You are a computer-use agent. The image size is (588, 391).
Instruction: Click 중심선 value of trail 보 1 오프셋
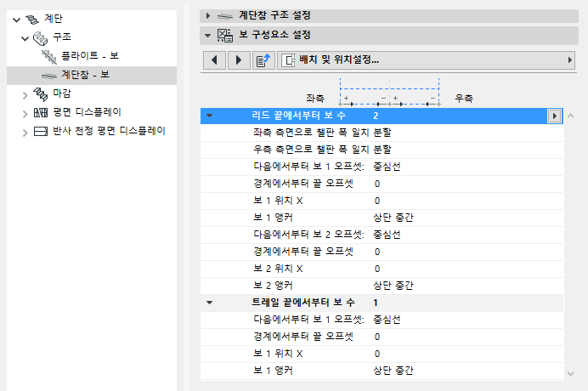[387, 320]
